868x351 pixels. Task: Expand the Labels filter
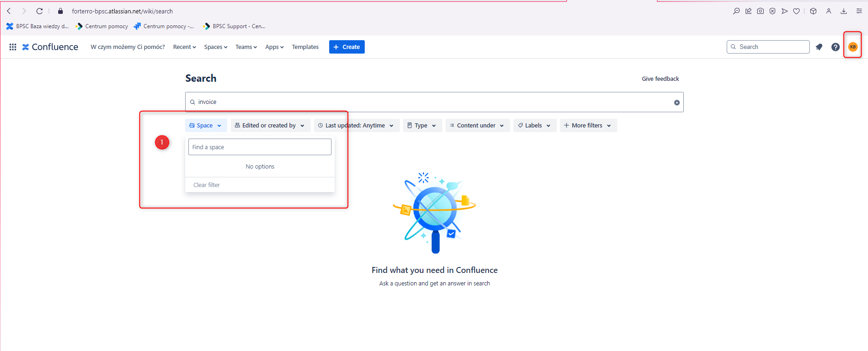tap(535, 126)
